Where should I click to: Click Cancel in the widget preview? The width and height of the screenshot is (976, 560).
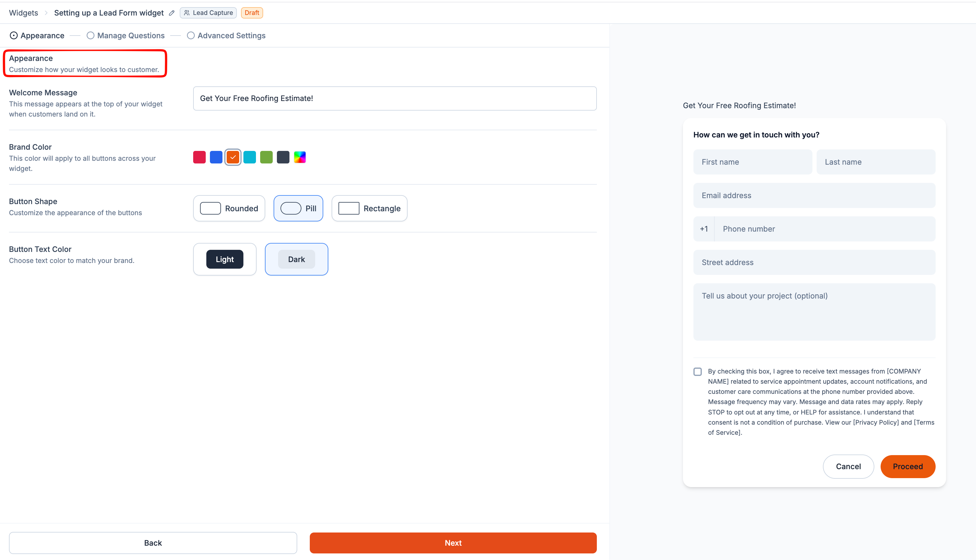coord(848,466)
